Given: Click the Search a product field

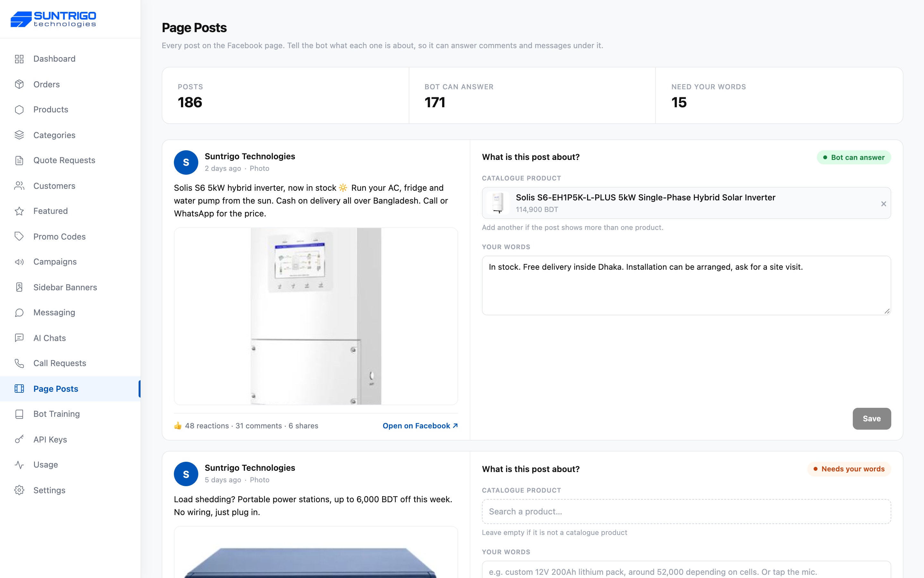Looking at the screenshot, I should pos(686,512).
